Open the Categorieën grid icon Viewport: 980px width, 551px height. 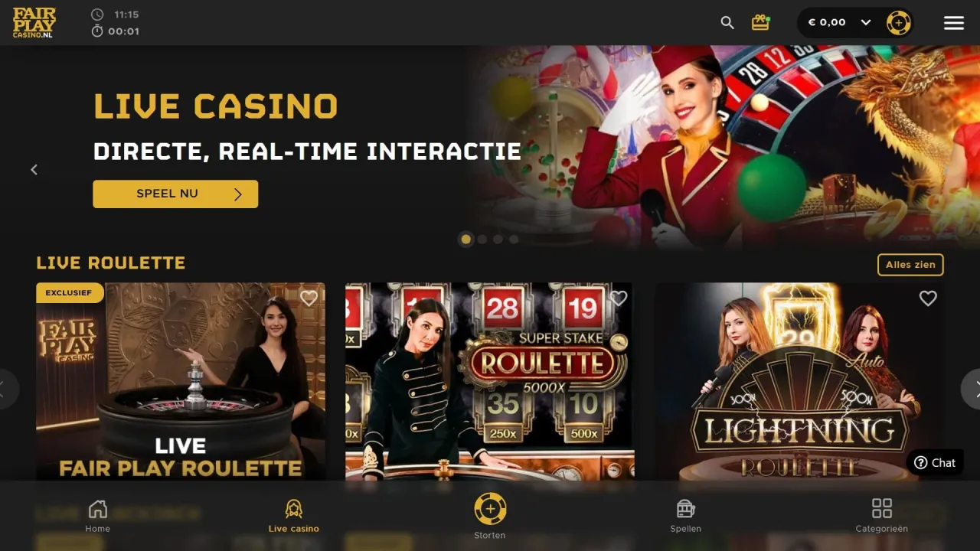click(x=882, y=508)
